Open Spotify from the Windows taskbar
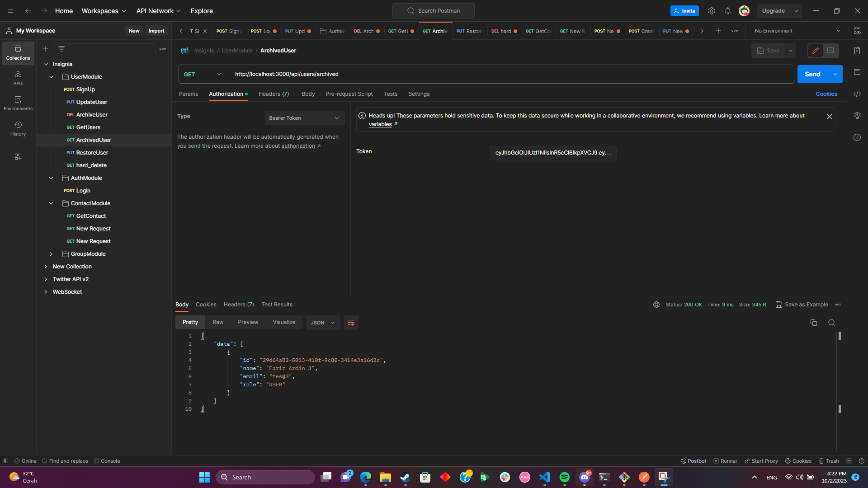868x488 pixels. [x=565, y=477]
